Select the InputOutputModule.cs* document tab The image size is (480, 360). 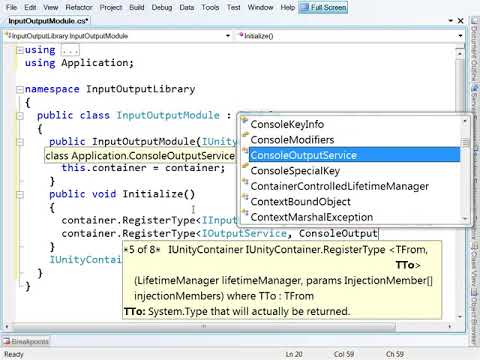click(x=48, y=21)
